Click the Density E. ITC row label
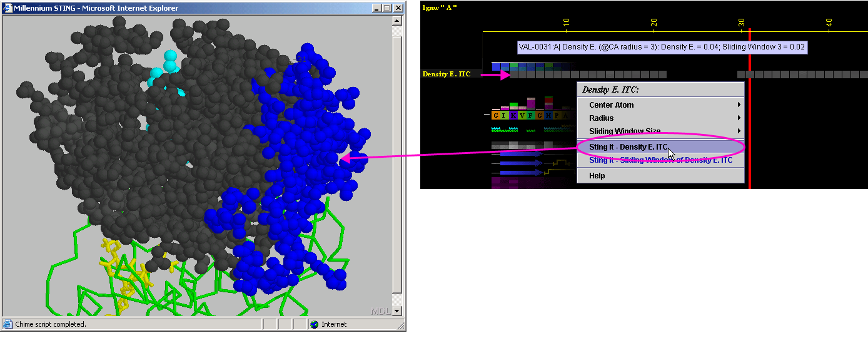Viewport: 868px width, 338px height. point(447,74)
